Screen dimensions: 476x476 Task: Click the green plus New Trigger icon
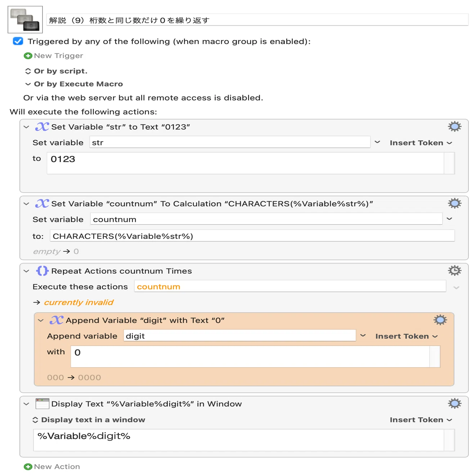coord(28,56)
